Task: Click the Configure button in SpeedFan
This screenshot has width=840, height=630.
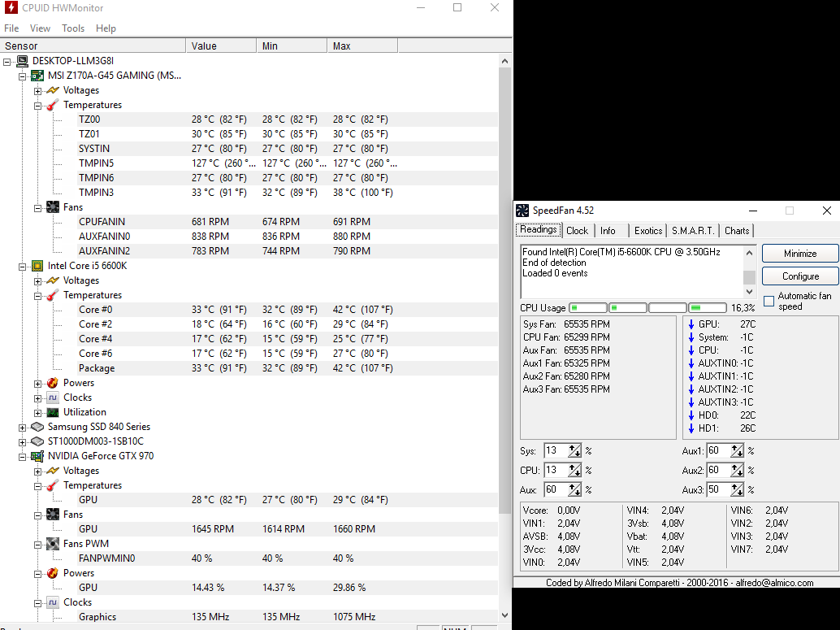Action: pyautogui.click(x=800, y=276)
